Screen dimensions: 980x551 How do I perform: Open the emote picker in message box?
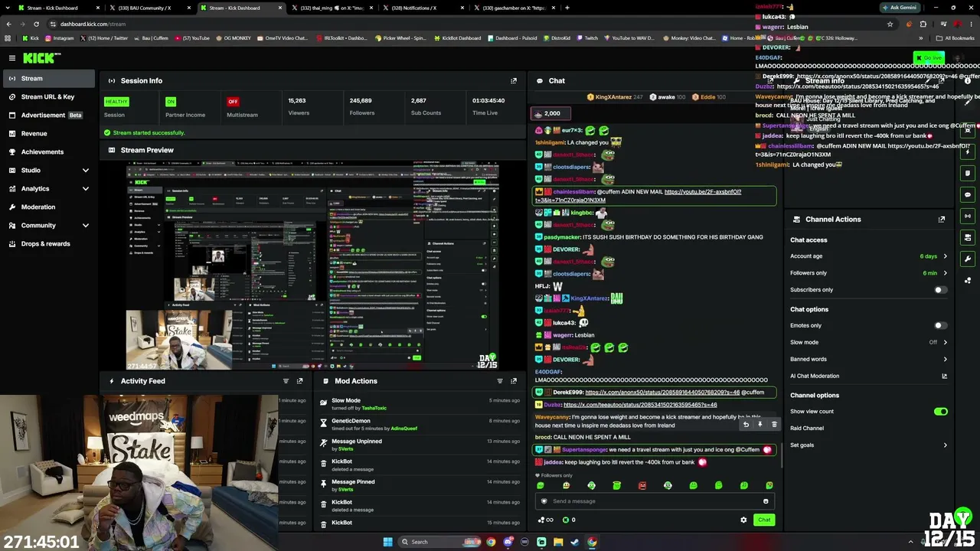point(766,501)
